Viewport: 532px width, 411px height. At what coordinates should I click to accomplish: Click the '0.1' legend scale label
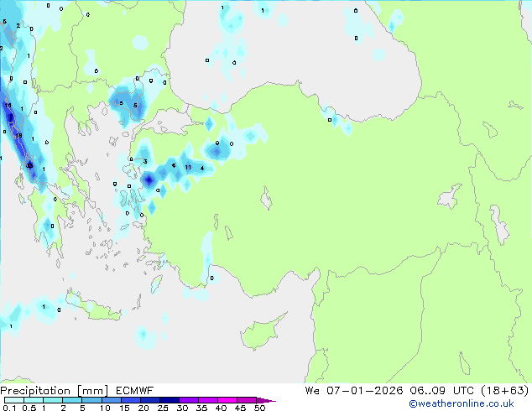point(9,408)
